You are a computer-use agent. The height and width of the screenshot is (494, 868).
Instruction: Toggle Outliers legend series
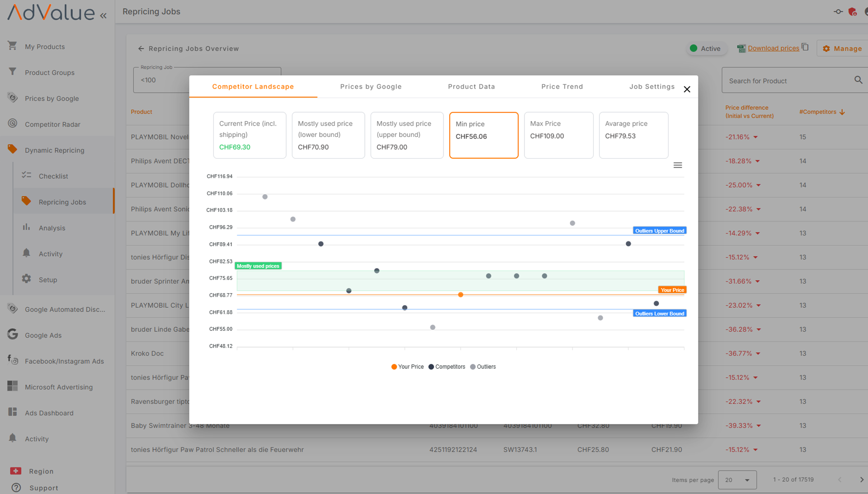click(x=483, y=367)
